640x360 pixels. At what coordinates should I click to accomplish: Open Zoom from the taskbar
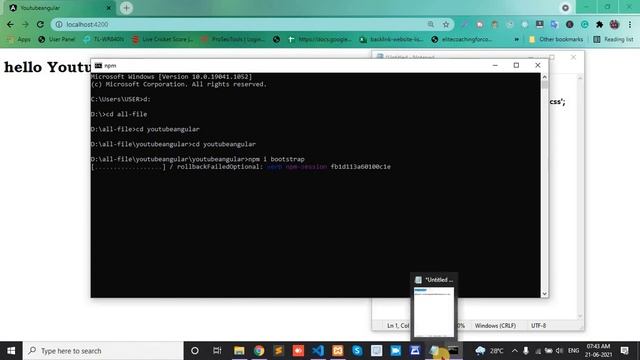click(396, 351)
